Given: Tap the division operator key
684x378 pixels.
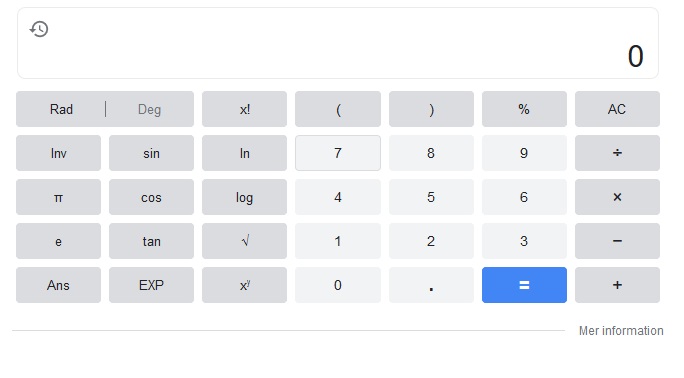Looking at the screenshot, I should point(617,153).
